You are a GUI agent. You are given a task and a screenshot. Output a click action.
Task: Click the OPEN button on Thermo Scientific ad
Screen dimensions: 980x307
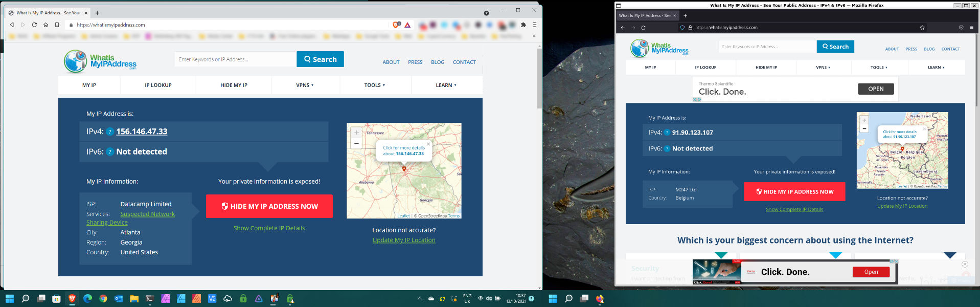[x=876, y=89]
